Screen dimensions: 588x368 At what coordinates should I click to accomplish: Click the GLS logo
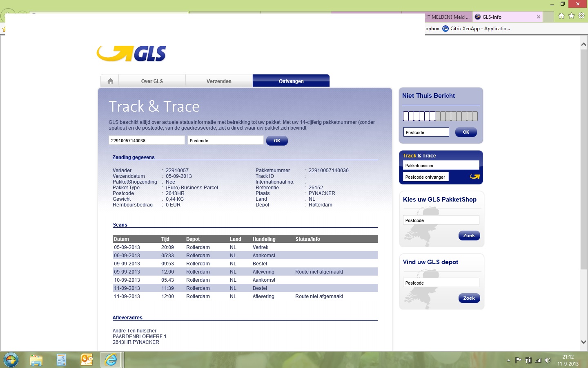coord(131,54)
